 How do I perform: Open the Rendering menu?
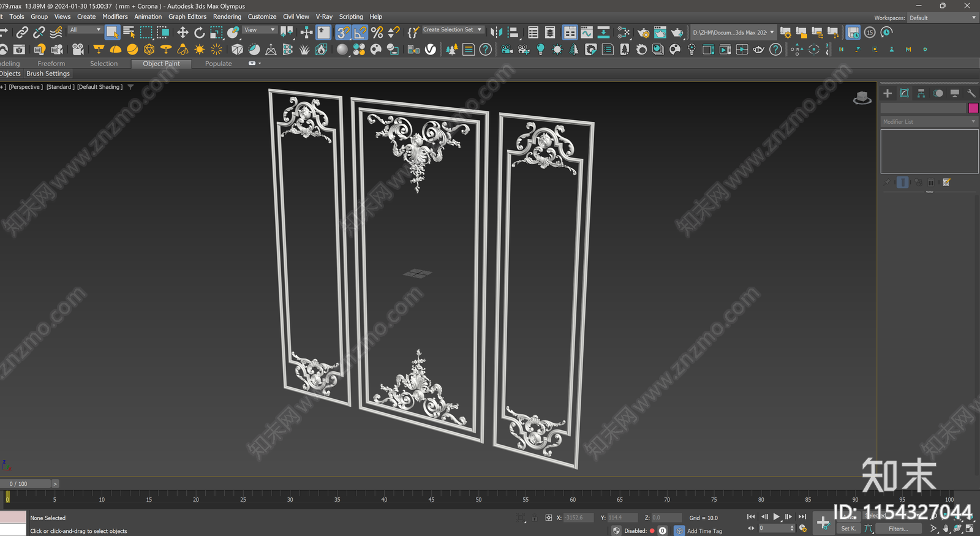227,17
